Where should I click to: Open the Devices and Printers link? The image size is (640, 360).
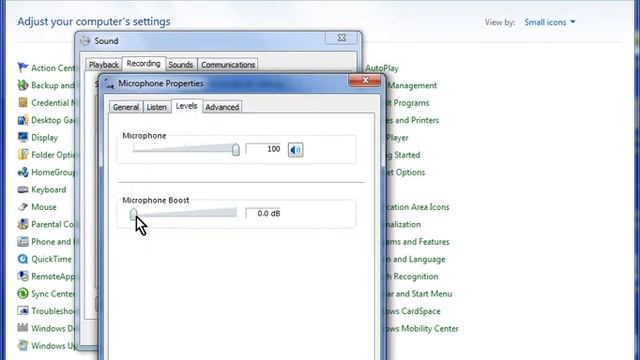[412, 120]
